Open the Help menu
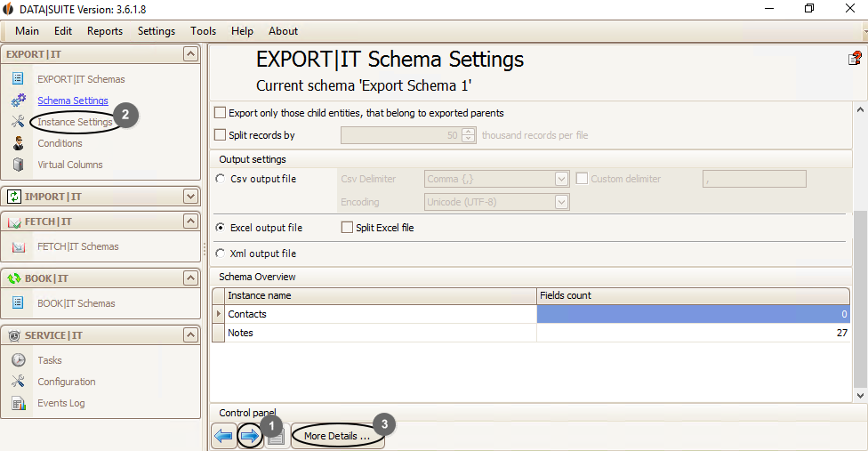The width and height of the screenshot is (868, 451). 242,31
